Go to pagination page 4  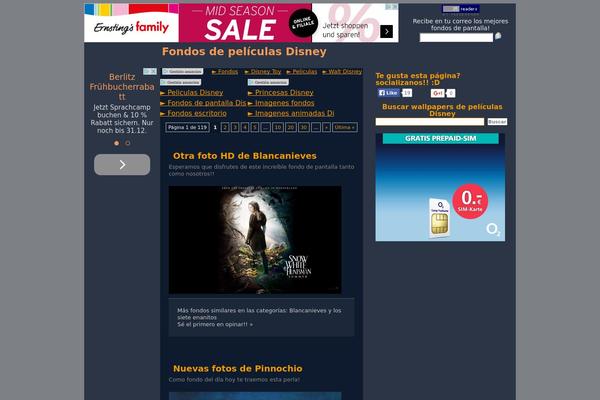click(245, 127)
